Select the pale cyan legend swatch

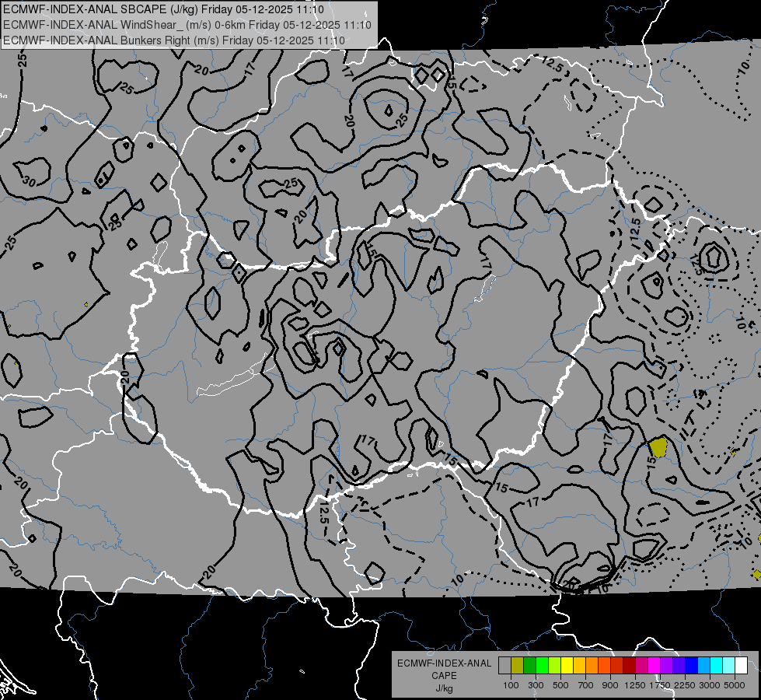[x=729, y=666]
